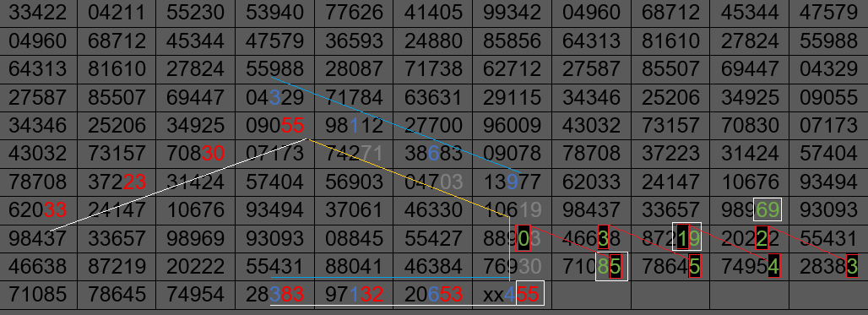Click the 99342 cell

pos(512,12)
